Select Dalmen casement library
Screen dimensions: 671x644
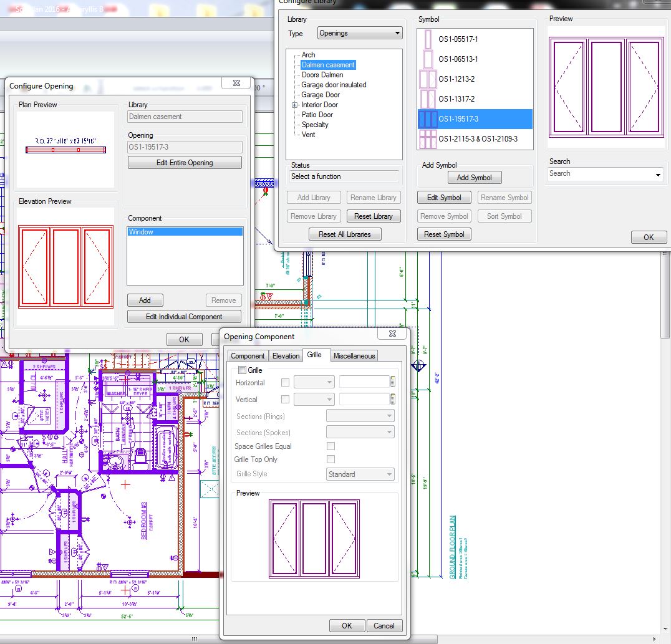pos(328,65)
